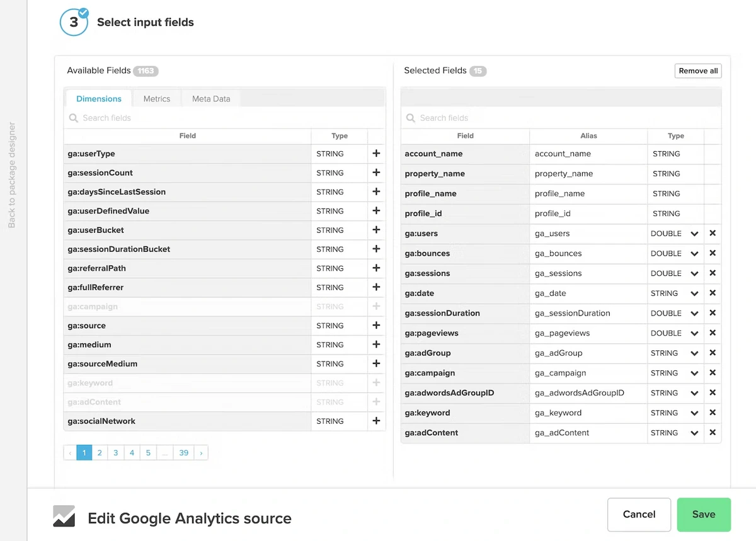Add ga:sessionCount field with plus icon
This screenshot has width=756, height=541.
coord(376,173)
